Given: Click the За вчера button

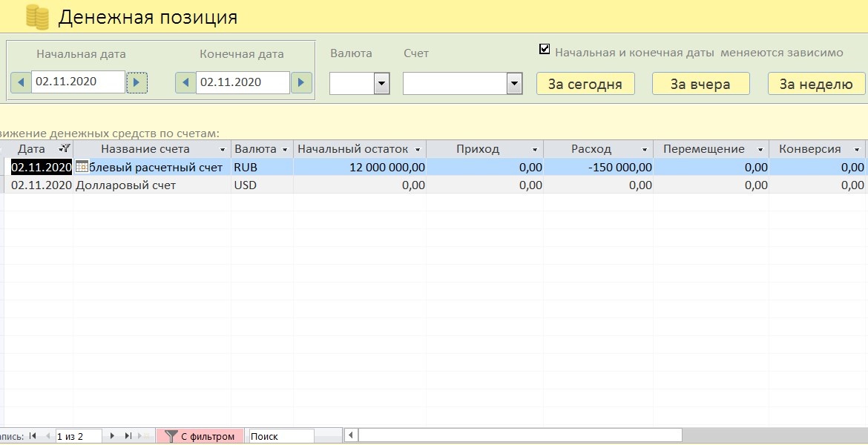Looking at the screenshot, I should (700, 84).
